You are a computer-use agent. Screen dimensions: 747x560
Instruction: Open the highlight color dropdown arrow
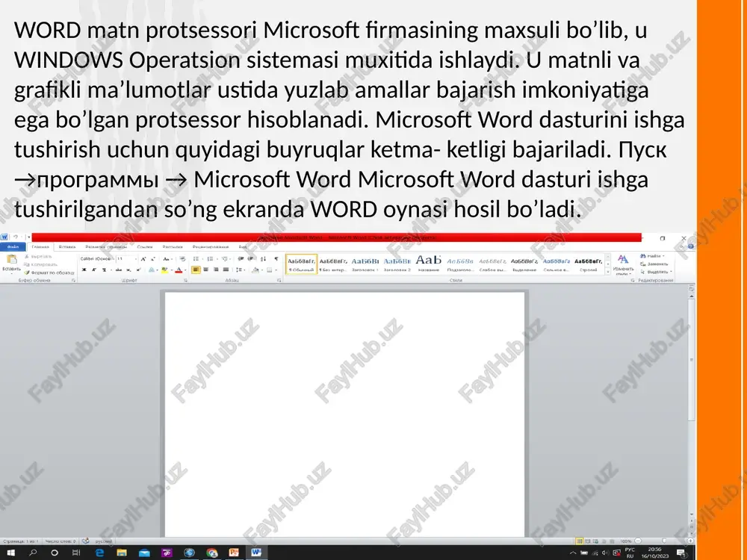pyautogui.click(x=172, y=270)
